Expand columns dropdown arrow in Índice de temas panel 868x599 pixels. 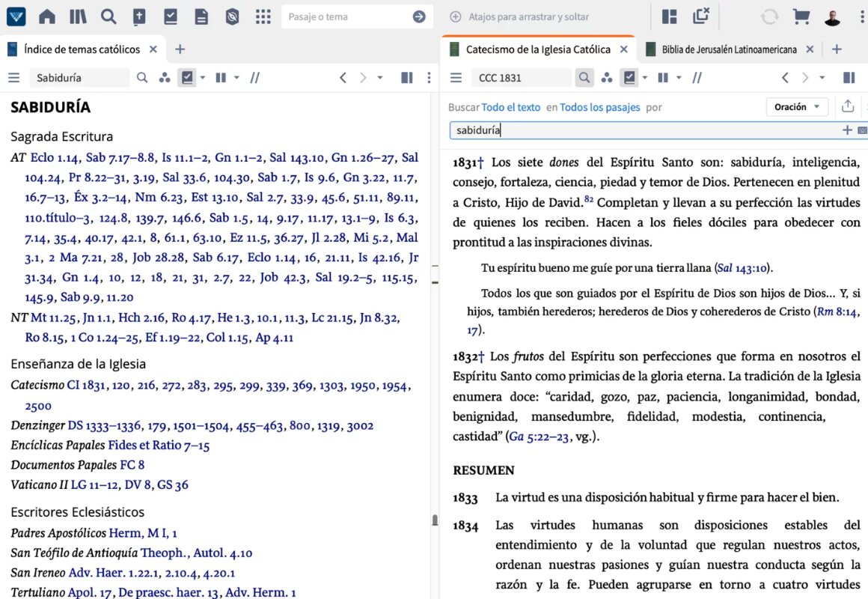(x=236, y=78)
